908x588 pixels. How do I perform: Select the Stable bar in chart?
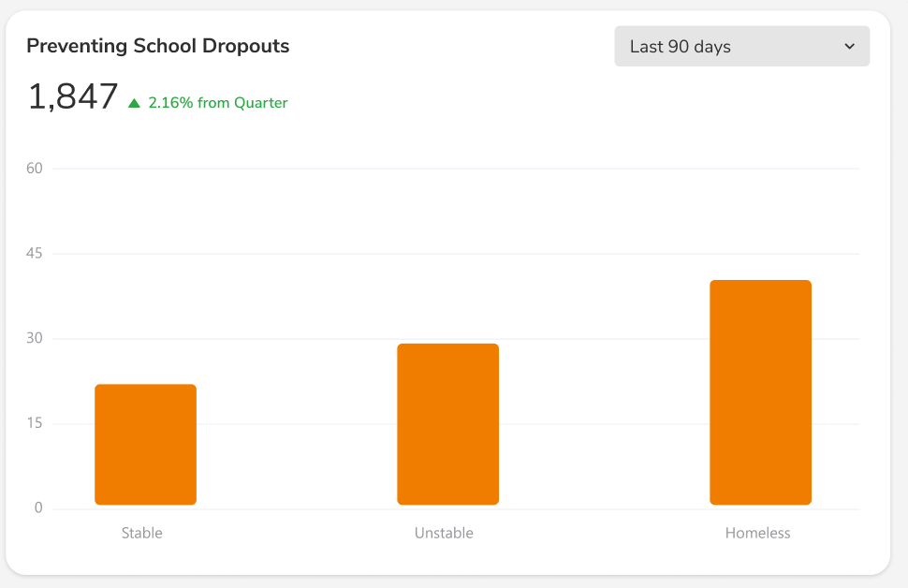[x=145, y=445]
